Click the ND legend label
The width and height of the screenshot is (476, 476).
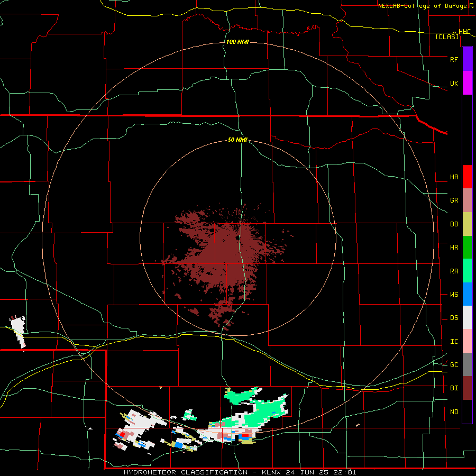454,411
